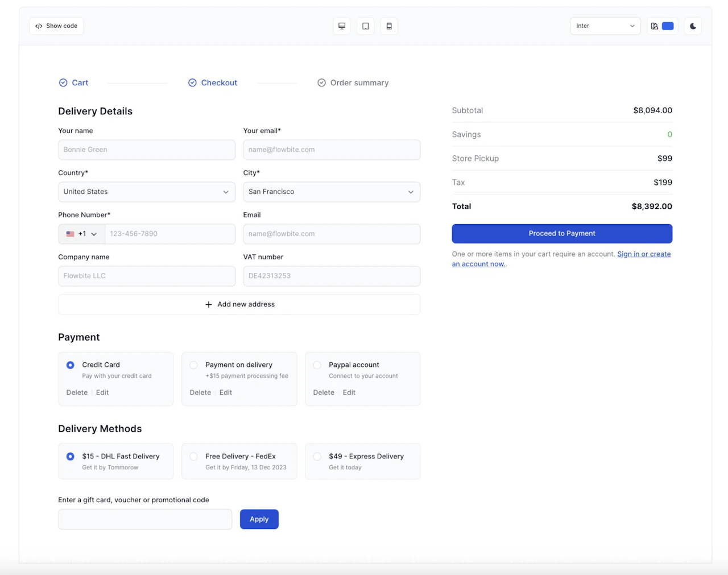Switch to tablet preview mode

coord(365,26)
